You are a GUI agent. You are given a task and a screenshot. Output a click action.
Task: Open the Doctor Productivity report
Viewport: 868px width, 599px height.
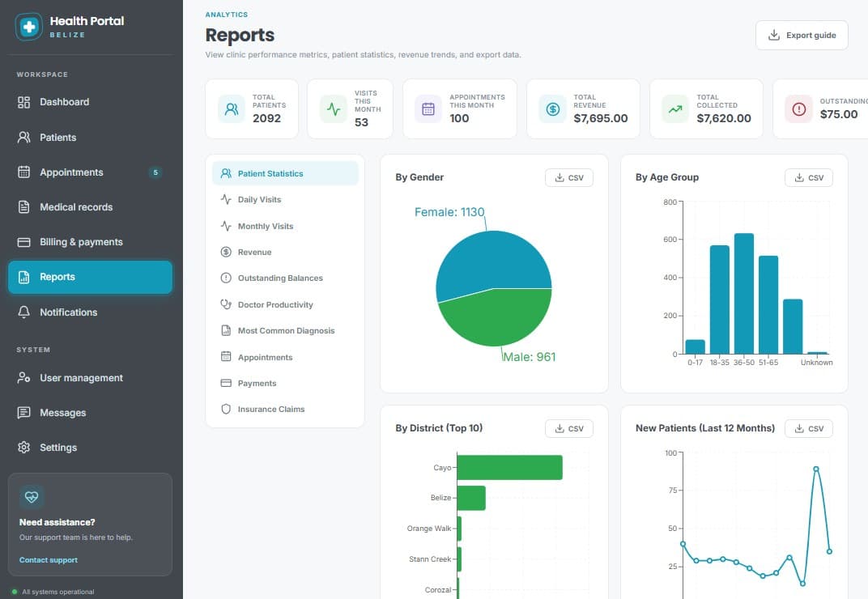(x=285, y=304)
